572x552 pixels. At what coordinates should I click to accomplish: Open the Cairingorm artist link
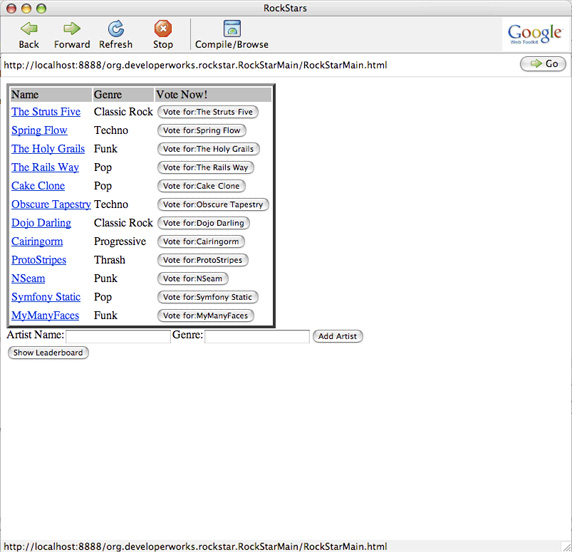(37, 242)
